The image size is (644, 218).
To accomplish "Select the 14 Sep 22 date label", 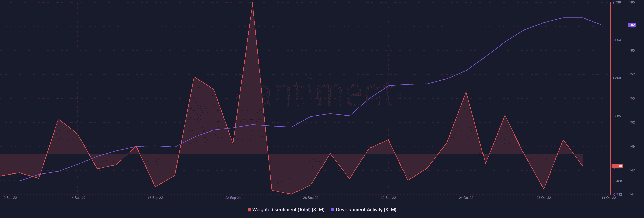I will (x=78, y=198).
